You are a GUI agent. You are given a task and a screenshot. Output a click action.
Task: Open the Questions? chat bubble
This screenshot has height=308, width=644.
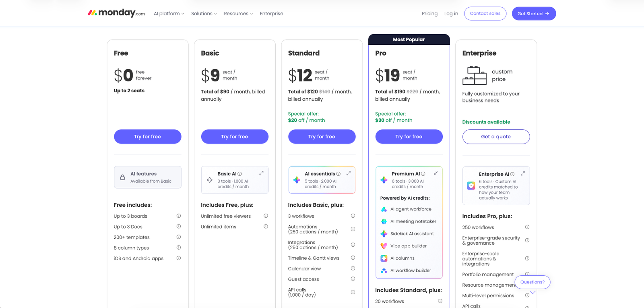click(533, 282)
